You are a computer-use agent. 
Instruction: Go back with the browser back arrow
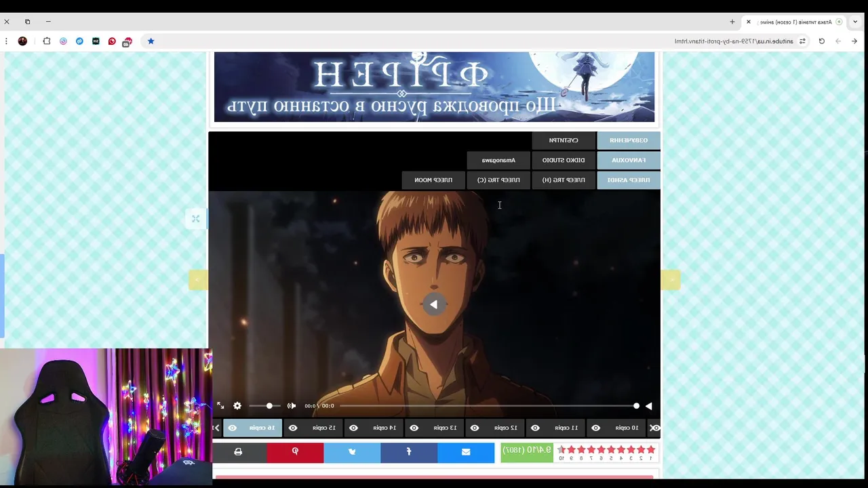[x=854, y=41]
